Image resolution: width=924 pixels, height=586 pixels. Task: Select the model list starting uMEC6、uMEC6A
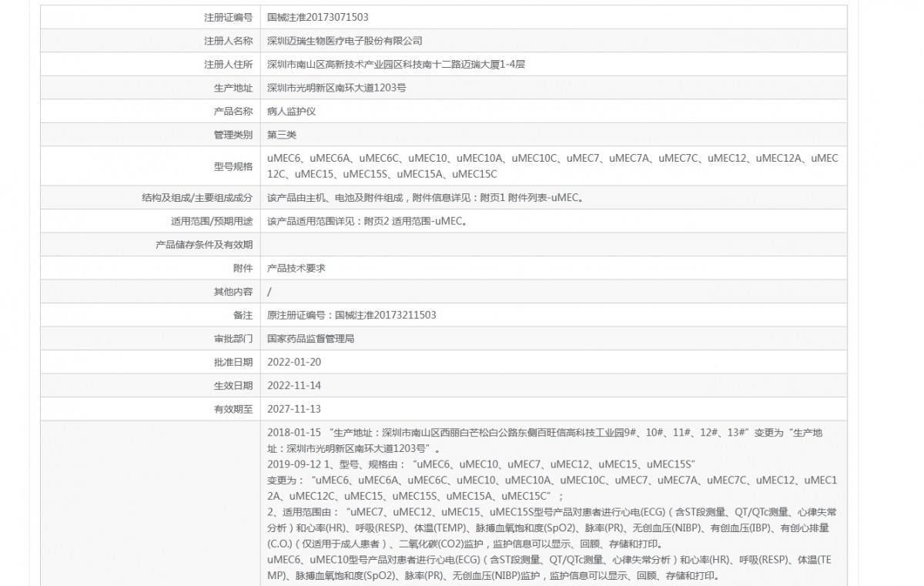coord(552,166)
